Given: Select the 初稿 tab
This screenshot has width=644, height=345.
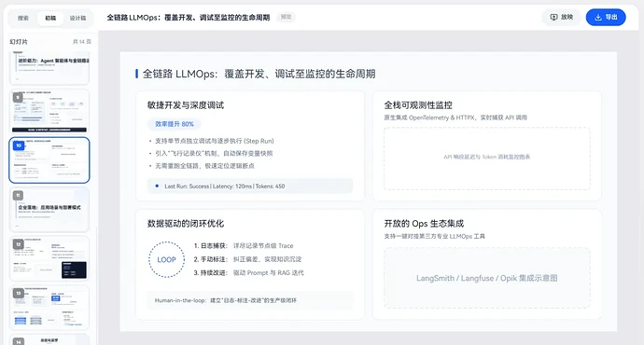Looking at the screenshot, I should click(x=50, y=18).
